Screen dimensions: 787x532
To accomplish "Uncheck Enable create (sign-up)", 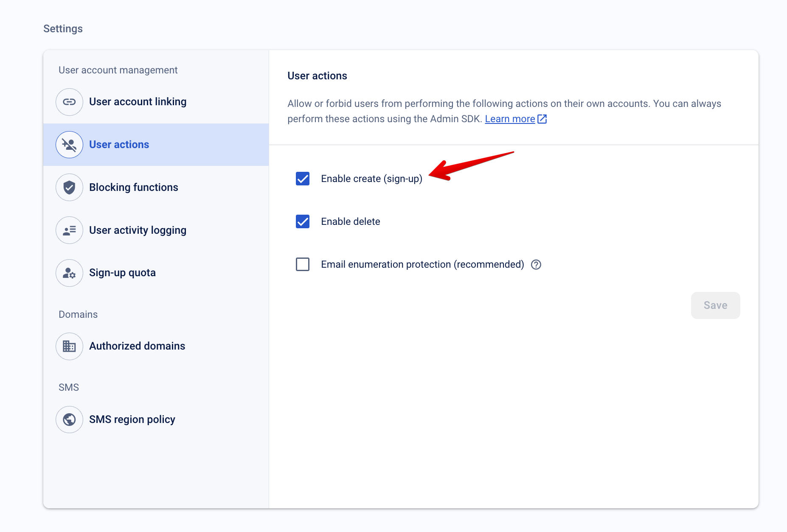I will tap(302, 179).
